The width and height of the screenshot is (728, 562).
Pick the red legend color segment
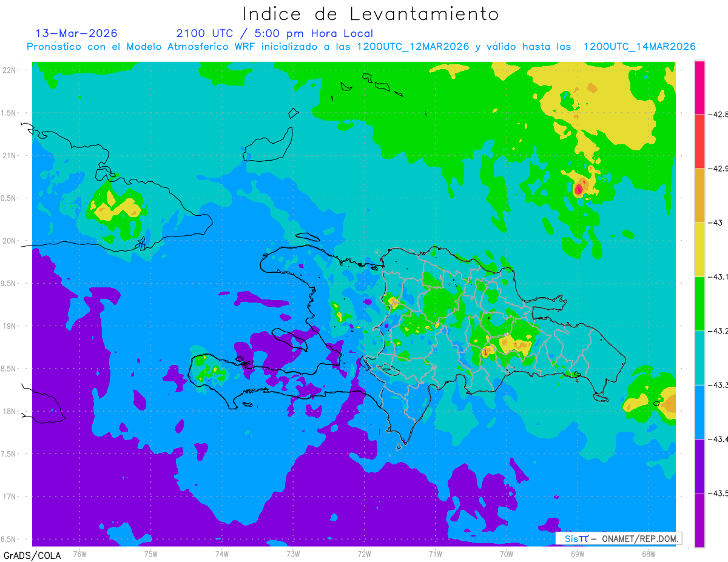pos(699,141)
